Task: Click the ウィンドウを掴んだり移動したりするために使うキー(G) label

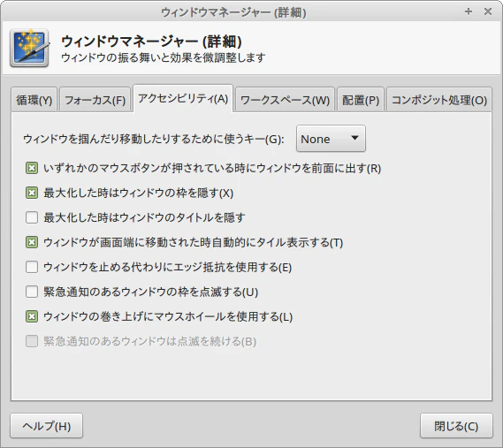Action: click(x=154, y=140)
